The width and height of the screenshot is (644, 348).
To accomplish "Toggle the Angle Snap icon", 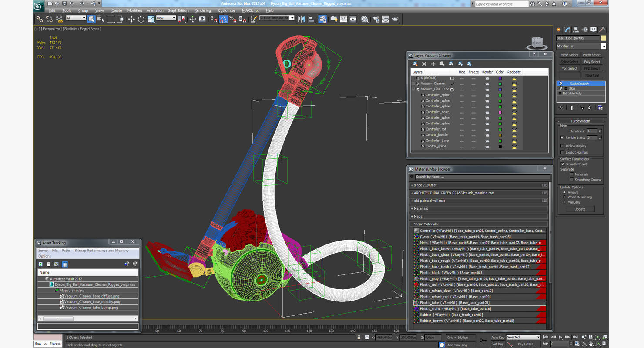I will [223, 19].
